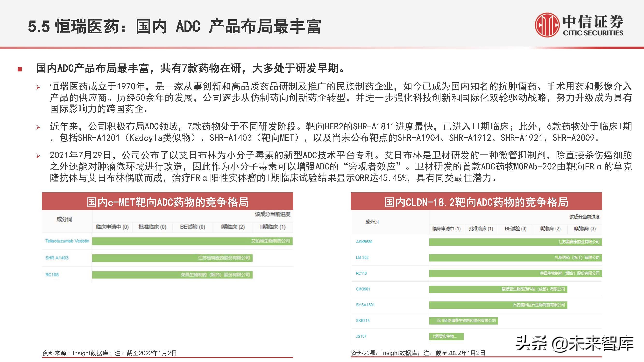This screenshot has width=644, height=362.
Task: Open the ASKB589 drug link
Action: 364,242
